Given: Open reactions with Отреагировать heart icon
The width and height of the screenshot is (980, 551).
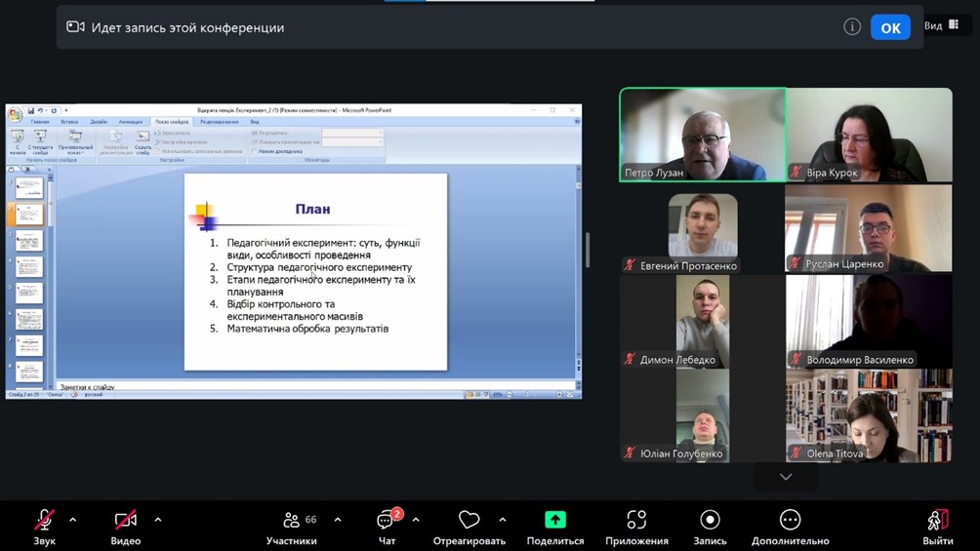Looking at the screenshot, I should (469, 521).
